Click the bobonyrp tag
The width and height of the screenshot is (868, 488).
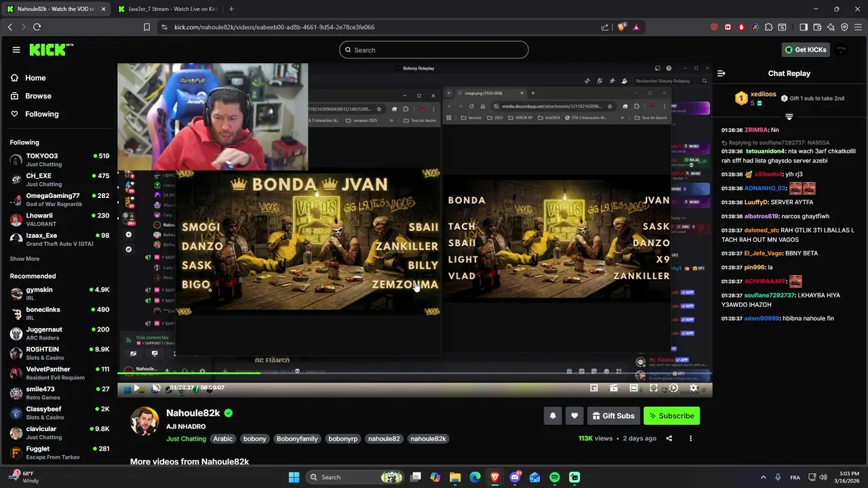(342, 439)
